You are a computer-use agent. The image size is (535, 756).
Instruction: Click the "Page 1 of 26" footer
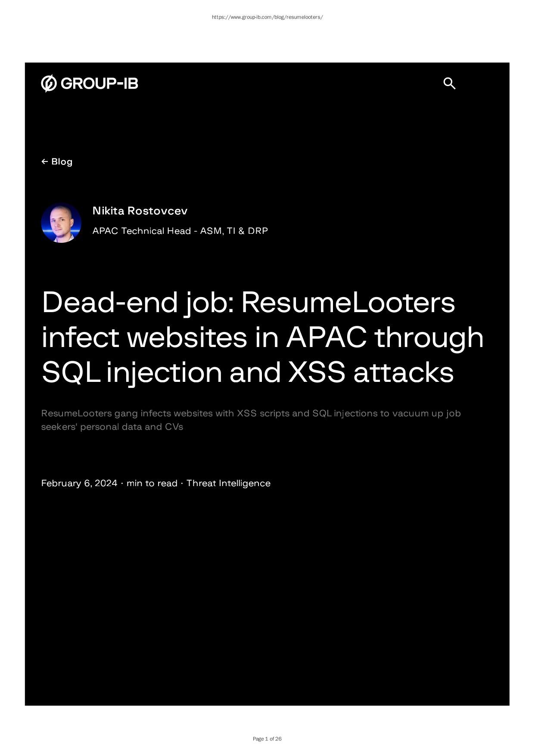267,739
